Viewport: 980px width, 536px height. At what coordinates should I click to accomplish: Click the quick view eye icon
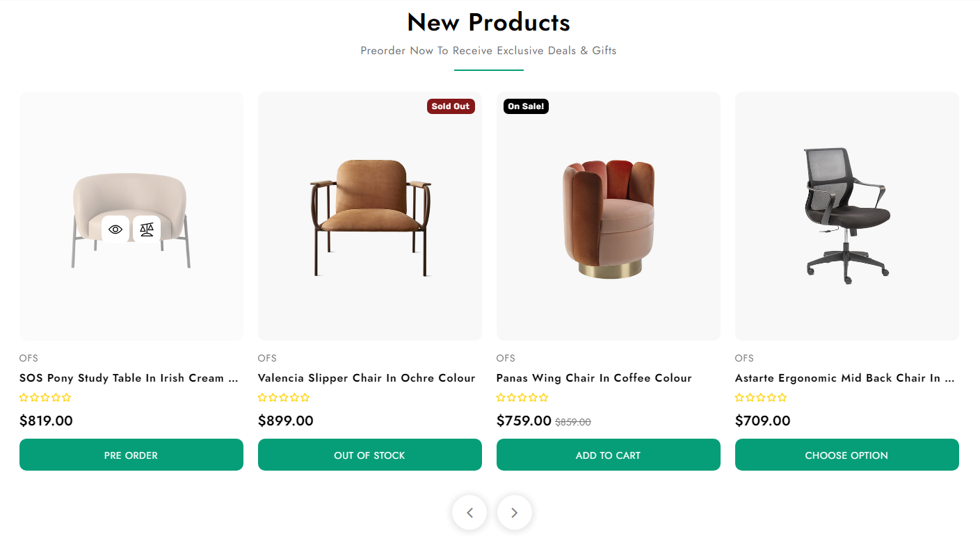115,229
